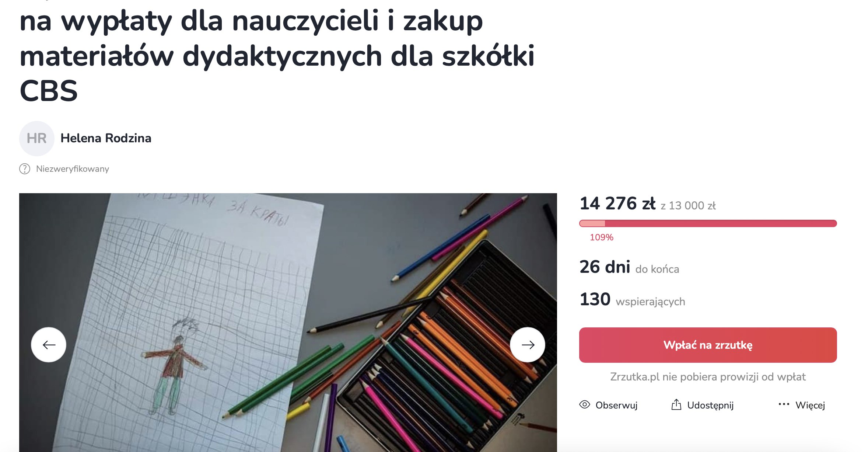Click the Niezweryfikowany status label
Viewport: 868px width, 452px height.
[73, 169]
